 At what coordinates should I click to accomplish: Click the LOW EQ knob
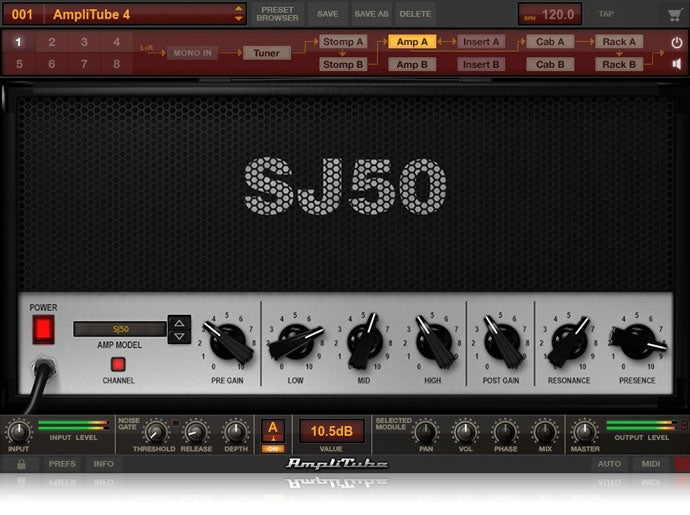point(296,342)
